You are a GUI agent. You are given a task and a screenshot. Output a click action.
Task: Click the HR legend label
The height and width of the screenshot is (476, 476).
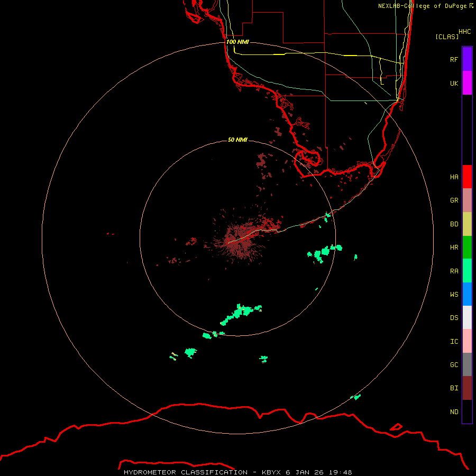coord(454,248)
